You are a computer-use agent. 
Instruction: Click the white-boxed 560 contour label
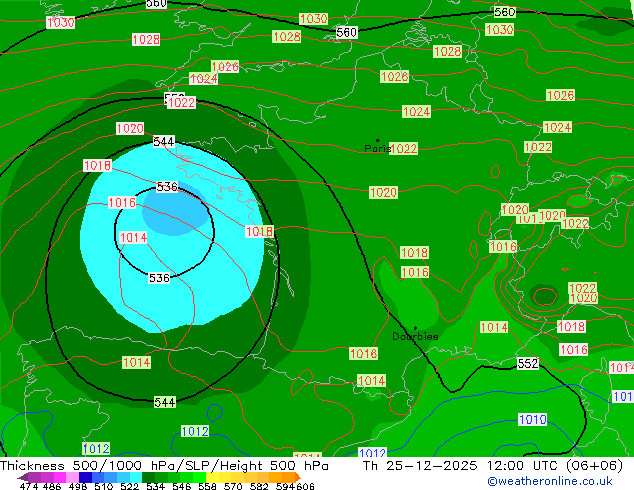point(347,32)
